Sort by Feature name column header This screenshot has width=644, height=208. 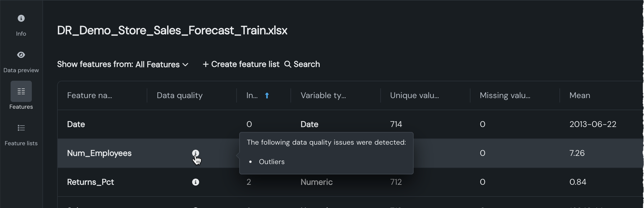point(90,95)
